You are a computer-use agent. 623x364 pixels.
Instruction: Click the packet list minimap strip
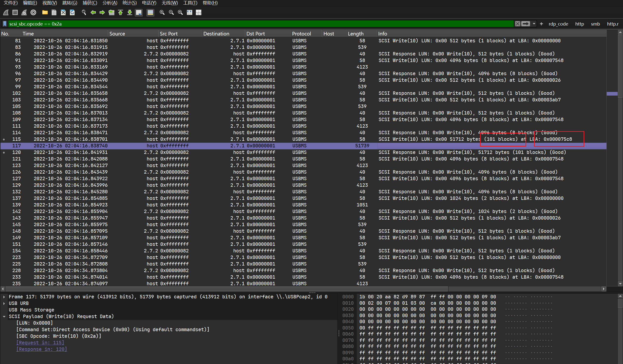[612, 158]
